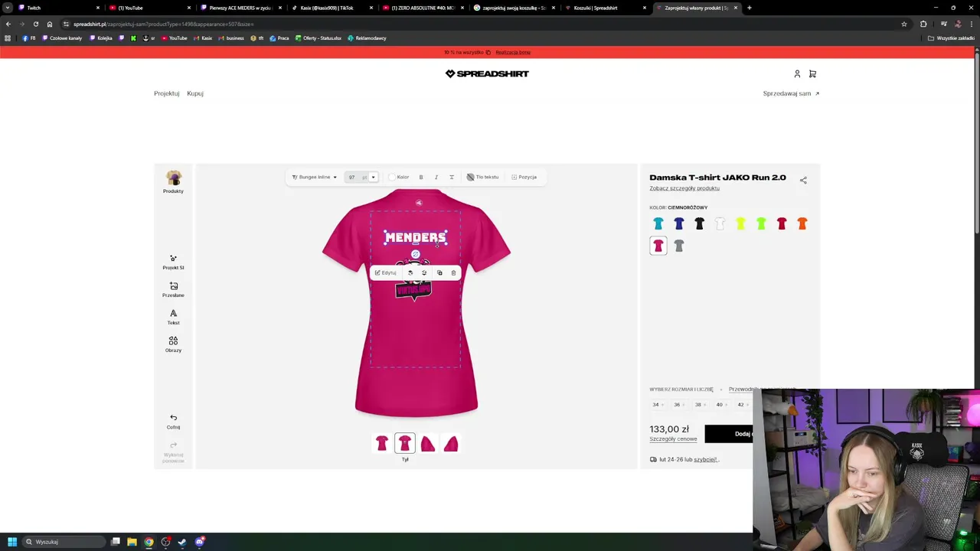Select the Tekst tool in sidebar
The width and height of the screenshot is (980, 551).
[173, 318]
